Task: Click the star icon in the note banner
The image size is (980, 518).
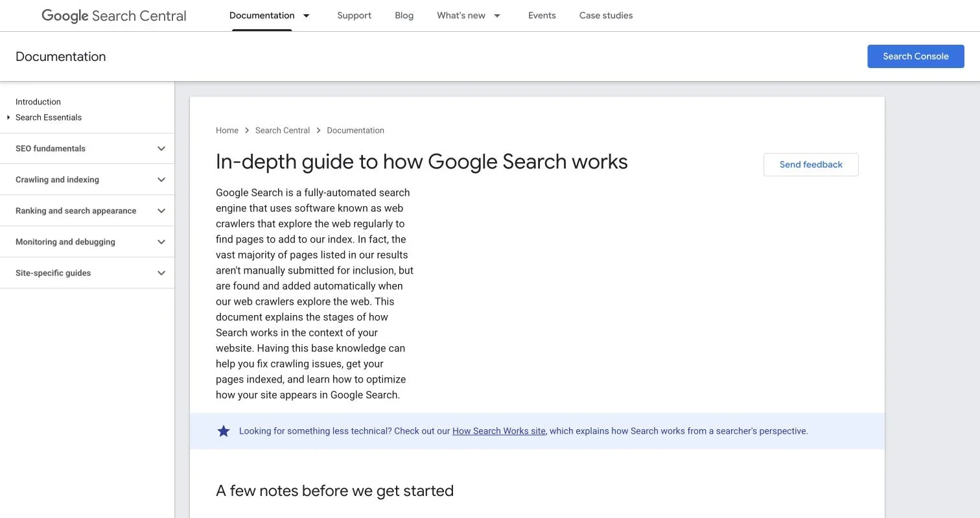Action: (224, 431)
